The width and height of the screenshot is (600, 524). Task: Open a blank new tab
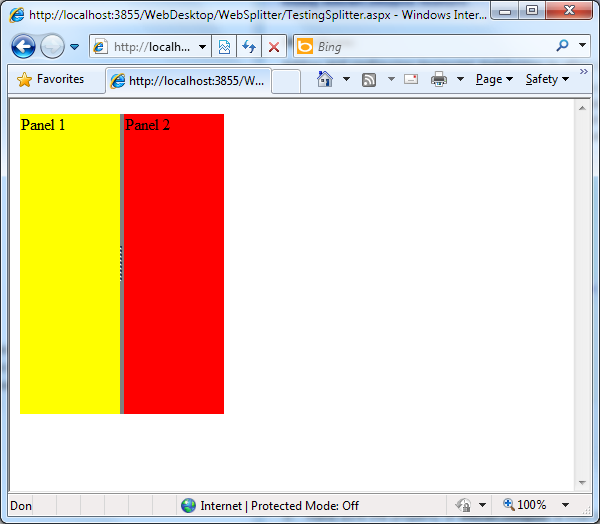285,80
